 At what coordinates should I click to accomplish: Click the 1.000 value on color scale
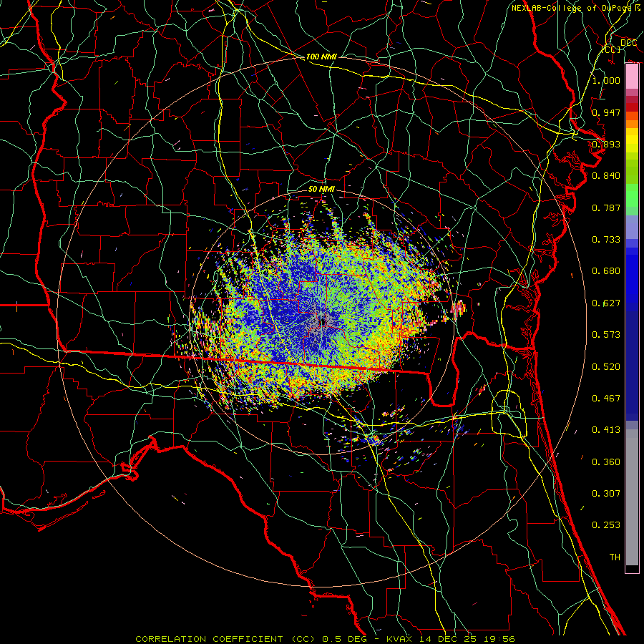tap(606, 80)
